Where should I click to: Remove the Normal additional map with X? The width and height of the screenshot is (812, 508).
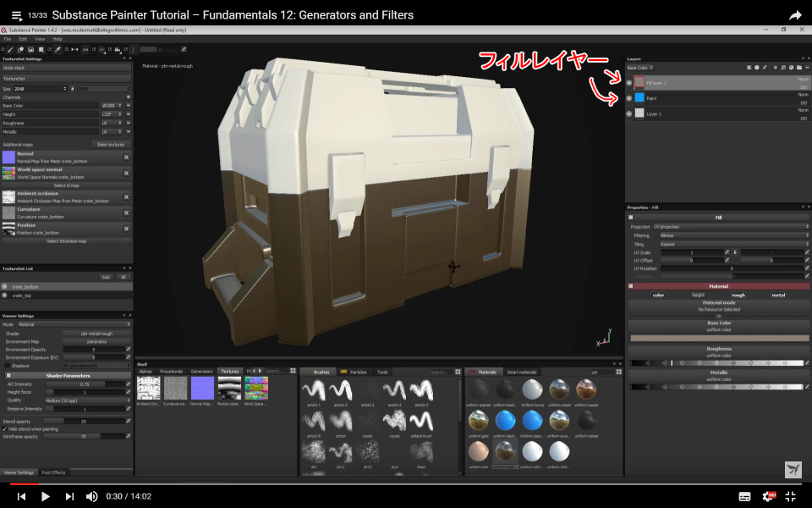click(126, 157)
